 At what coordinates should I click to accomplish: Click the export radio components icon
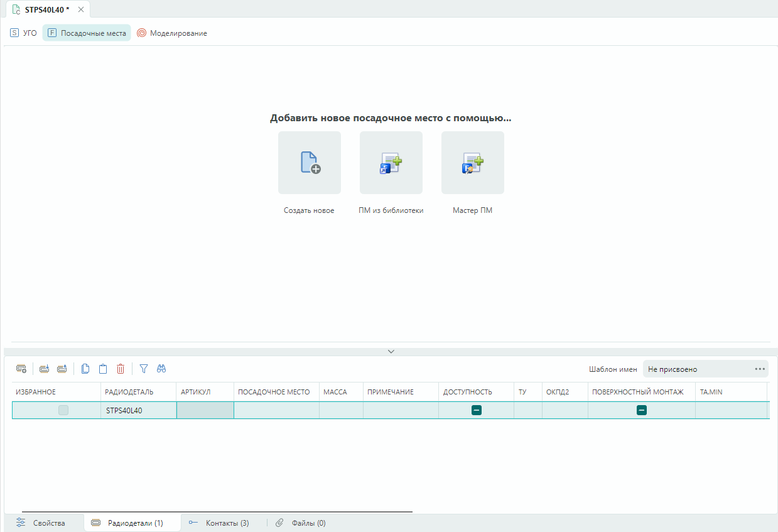(x=62, y=369)
